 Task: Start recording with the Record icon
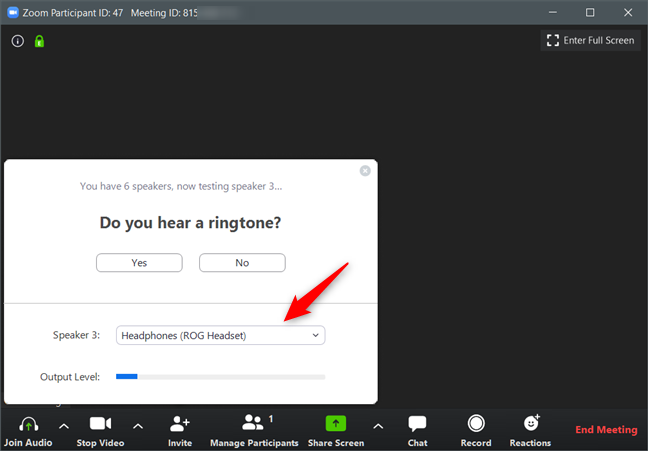coord(476,424)
